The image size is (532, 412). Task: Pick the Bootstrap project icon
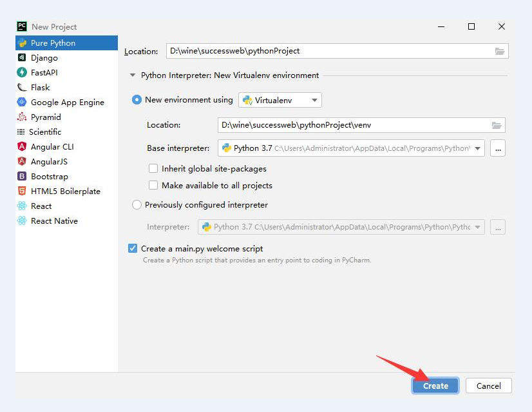(22, 176)
